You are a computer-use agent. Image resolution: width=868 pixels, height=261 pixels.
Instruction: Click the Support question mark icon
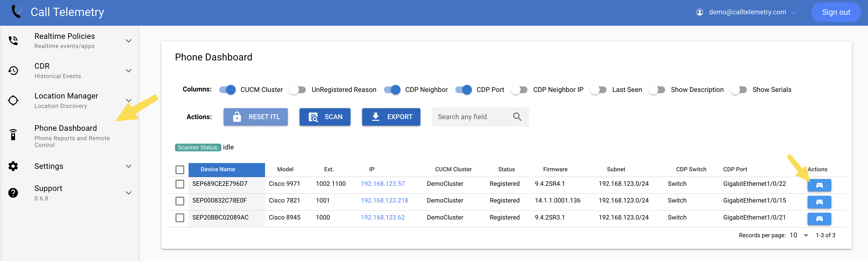pos(13,193)
